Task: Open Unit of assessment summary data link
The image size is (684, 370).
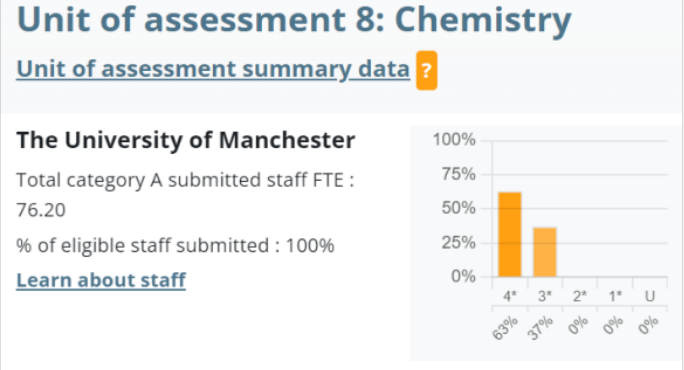Action: point(213,69)
